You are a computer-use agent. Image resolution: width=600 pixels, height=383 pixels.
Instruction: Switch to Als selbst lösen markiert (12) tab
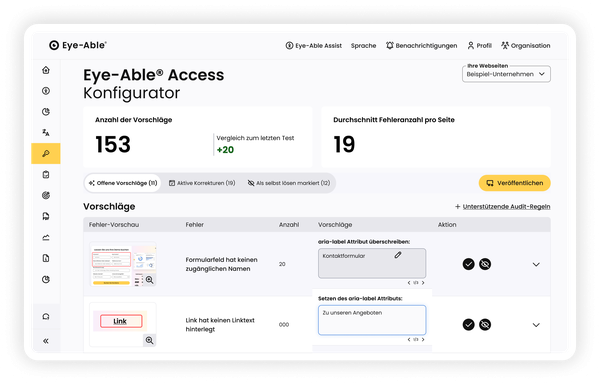pyautogui.click(x=289, y=183)
